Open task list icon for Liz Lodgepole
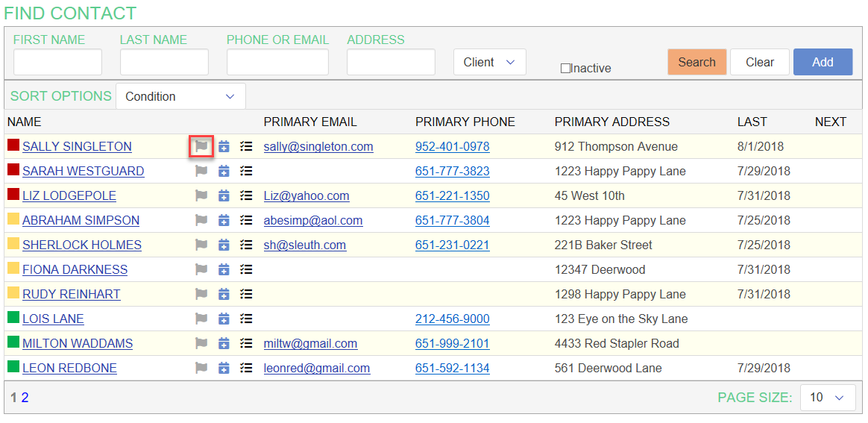 point(246,196)
